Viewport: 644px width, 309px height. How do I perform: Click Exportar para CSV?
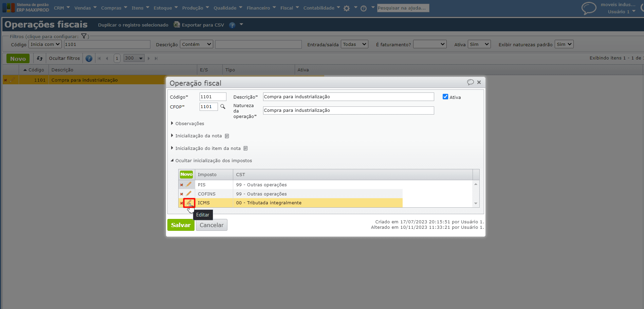coord(199,25)
